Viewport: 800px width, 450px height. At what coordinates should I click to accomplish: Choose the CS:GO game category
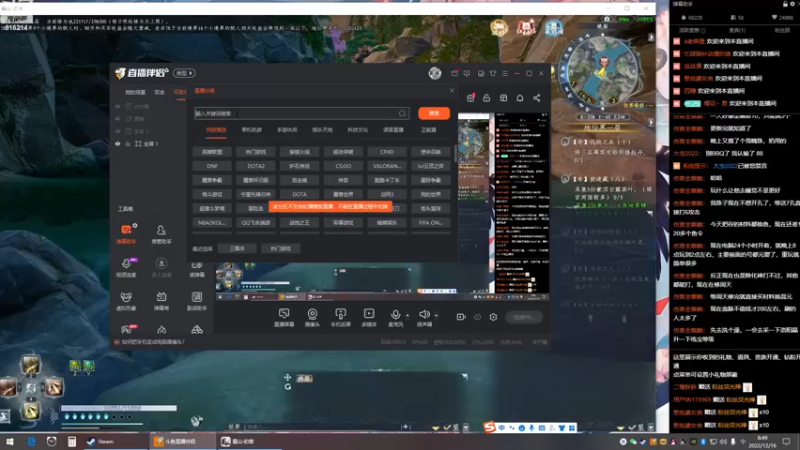[343, 166]
